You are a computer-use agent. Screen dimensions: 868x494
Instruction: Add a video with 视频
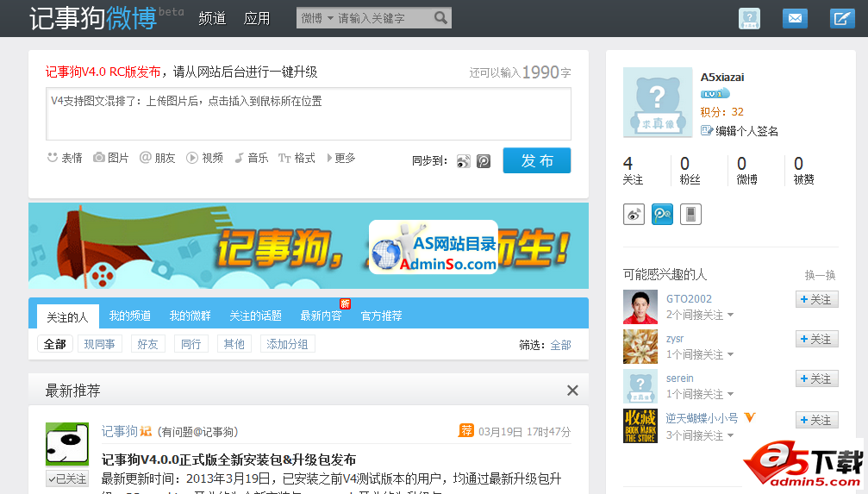(204, 158)
